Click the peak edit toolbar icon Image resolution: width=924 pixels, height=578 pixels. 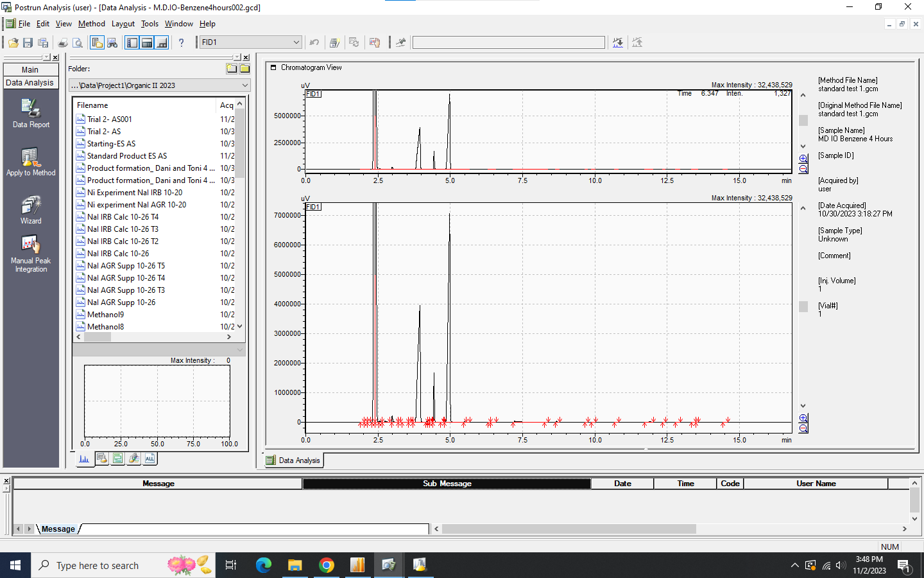point(400,42)
